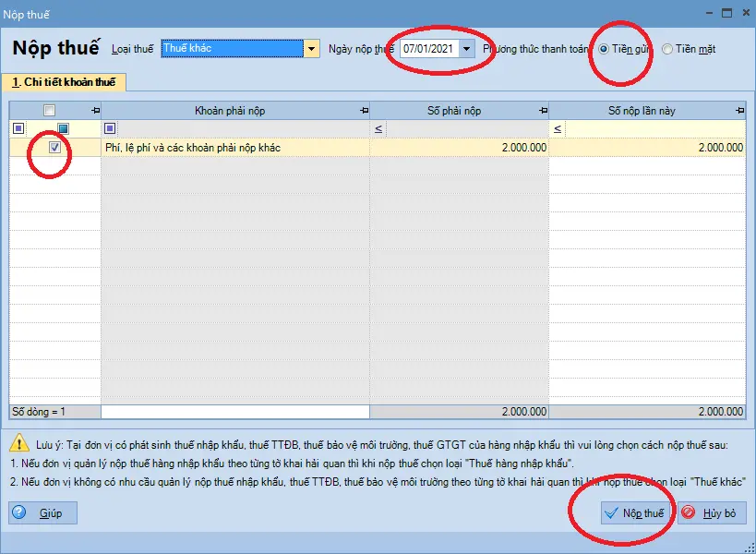Click the yellow warning icon beside Lưu ý
The width and height of the screenshot is (756, 554).
coord(19,442)
